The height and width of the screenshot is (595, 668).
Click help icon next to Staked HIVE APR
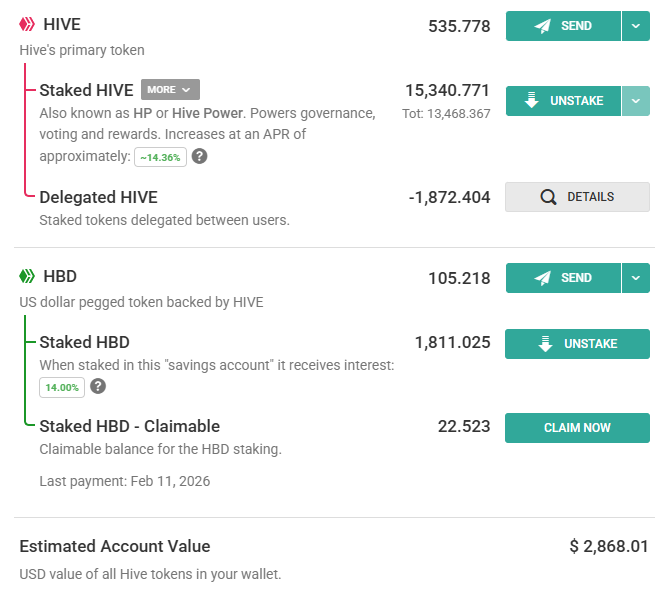200,156
